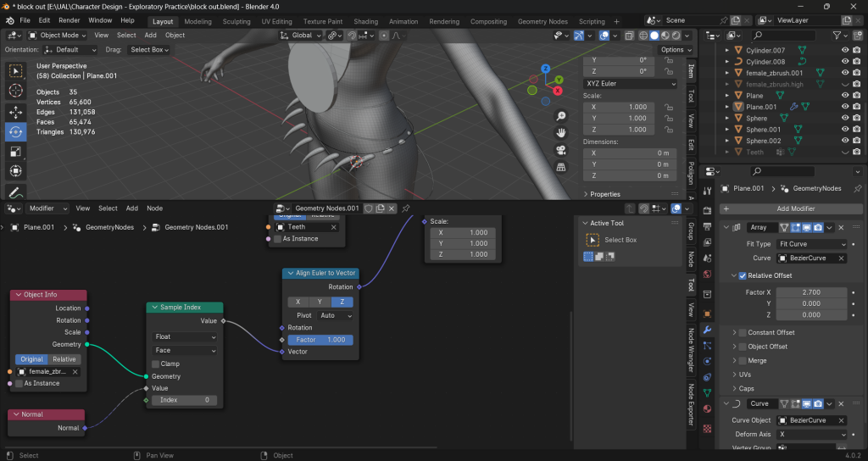This screenshot has width=868, height=461.
Task: Open the Object properties tab icon
Action: (x=707, y=314)
